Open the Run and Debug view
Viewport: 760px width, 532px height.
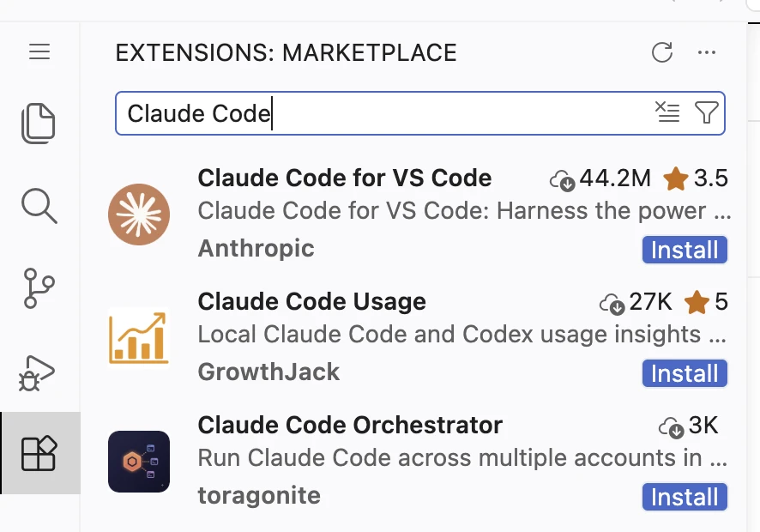coord(37,373)
